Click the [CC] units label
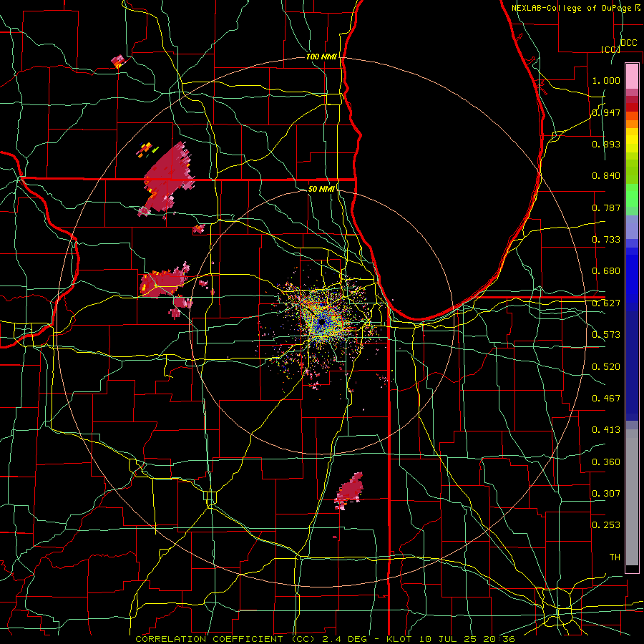Screen dimensions: 644x644 pyautogui.click(x=610, y=49)
